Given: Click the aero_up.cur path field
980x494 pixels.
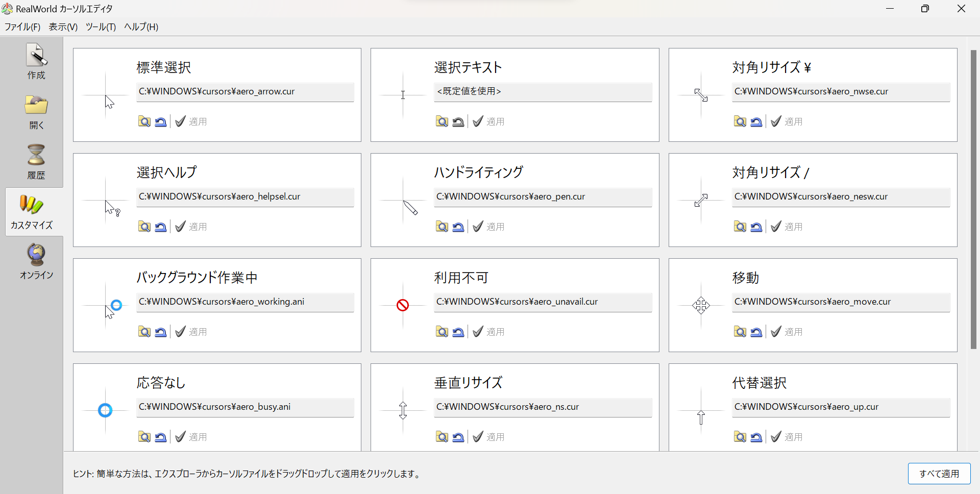Looking at the screenshot, I should (x=841, y=407).
